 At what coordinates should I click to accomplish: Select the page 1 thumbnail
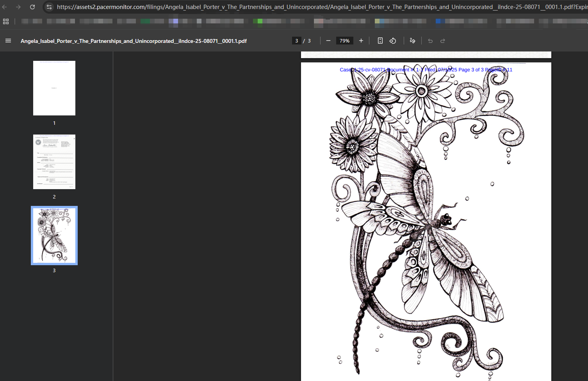coord(54,88)
